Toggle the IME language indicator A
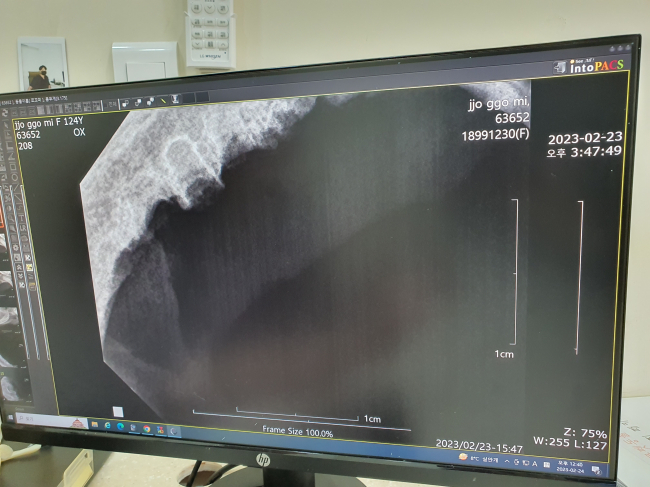 tap(534, 463)
